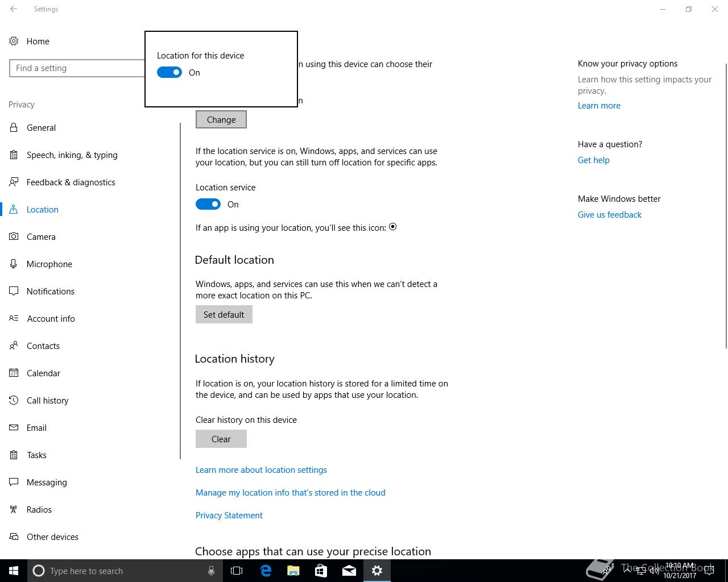Click the Calendar grid icon

pyautogui.click(x=14, y=373)
